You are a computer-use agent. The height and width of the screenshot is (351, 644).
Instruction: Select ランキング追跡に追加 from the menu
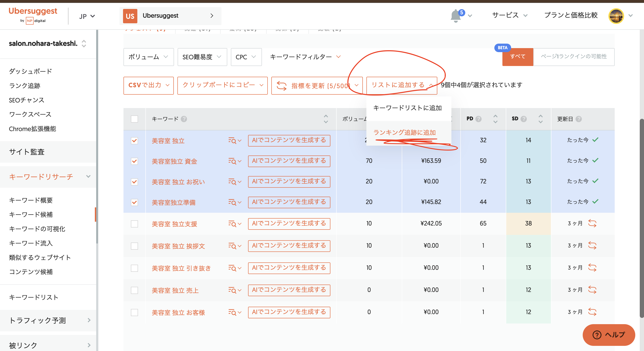pos(404,132)
